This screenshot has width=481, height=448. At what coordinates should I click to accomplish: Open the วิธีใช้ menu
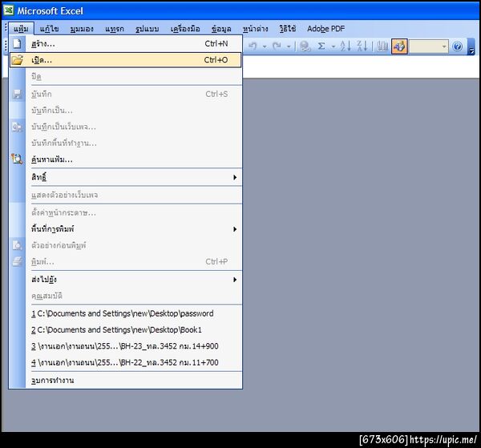pos(288,29)
